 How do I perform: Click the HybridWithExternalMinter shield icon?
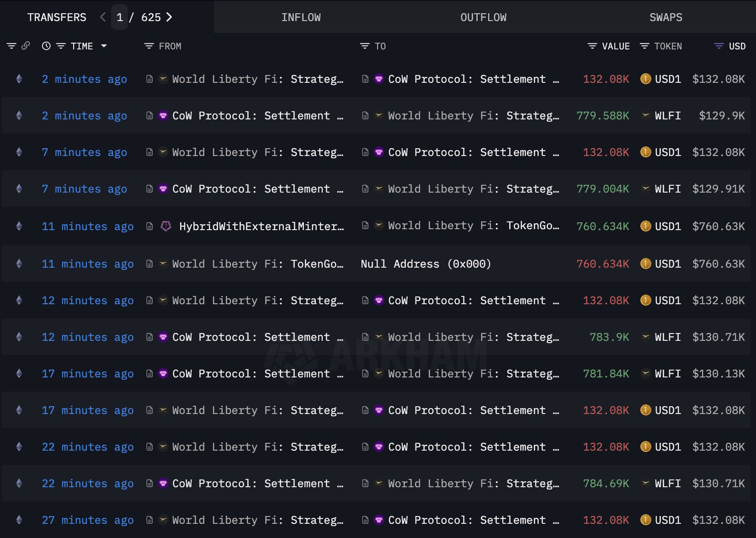point(165,226)
